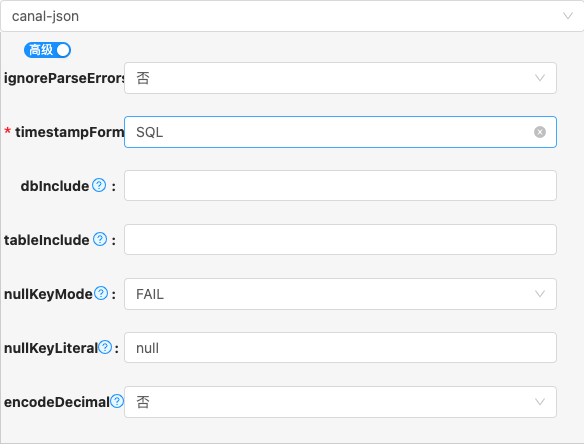Click the dbInclude help question icon
Viewport: 584px width, 444px height.
tap(99, 185)
